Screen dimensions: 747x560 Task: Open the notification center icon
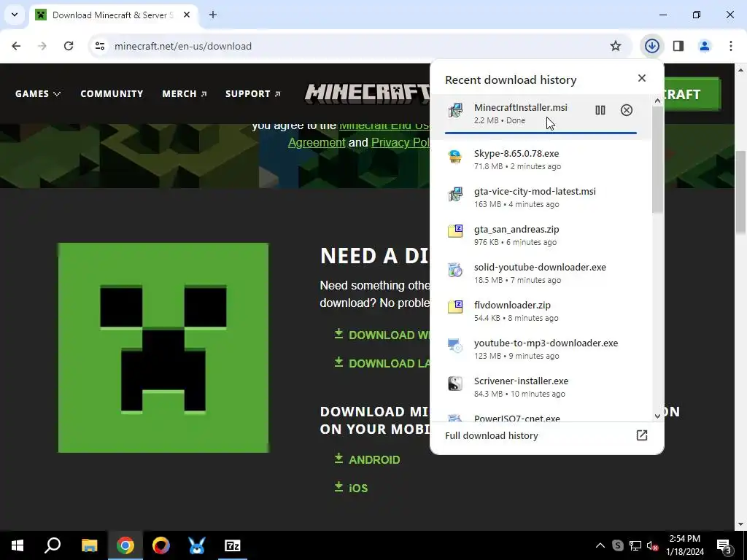(x=724, y=545)
